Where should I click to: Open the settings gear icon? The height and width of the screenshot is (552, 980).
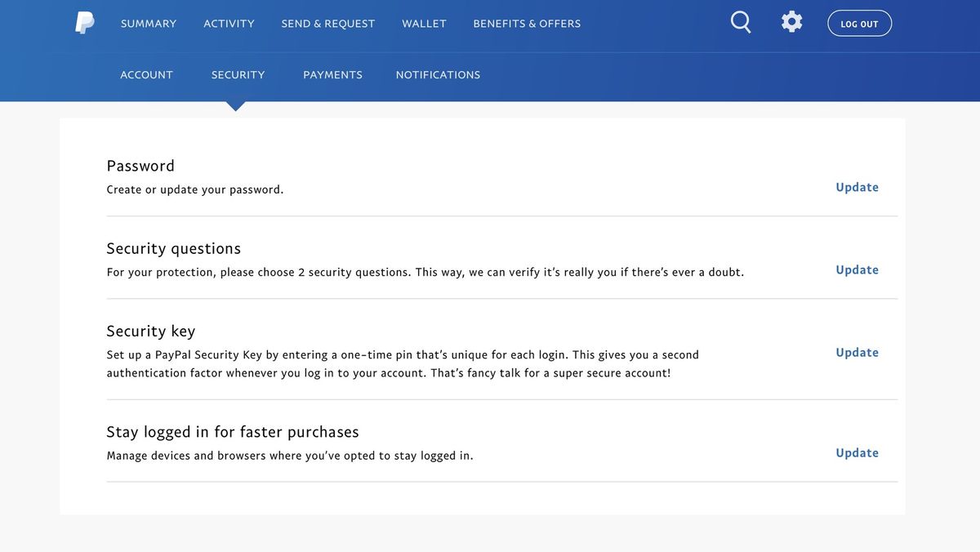click(791, 21)
